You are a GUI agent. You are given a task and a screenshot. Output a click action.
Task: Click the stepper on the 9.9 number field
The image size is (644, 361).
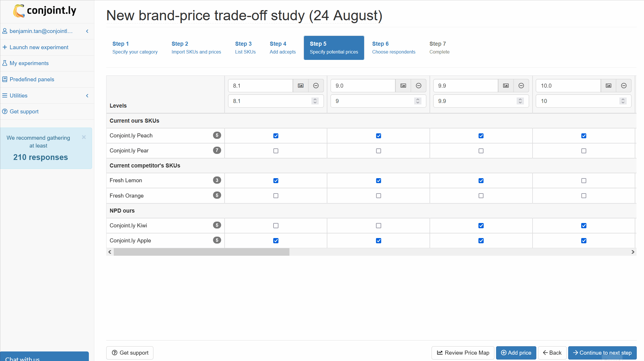tap(520, 101)
